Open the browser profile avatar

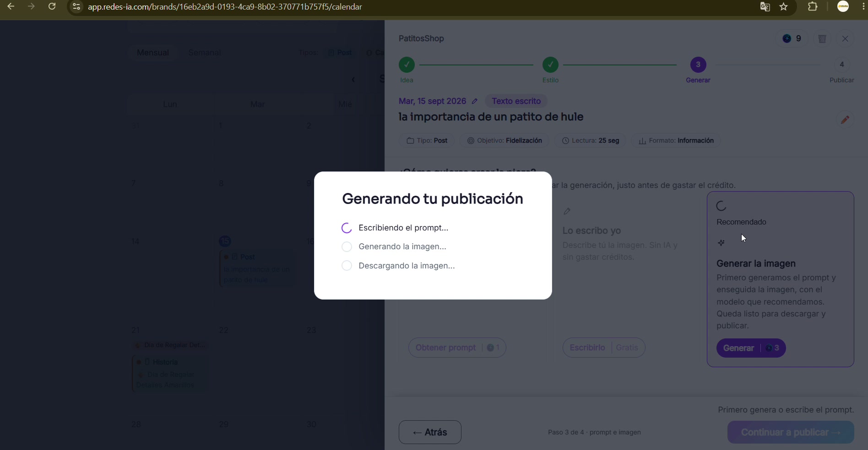(843, 6)
